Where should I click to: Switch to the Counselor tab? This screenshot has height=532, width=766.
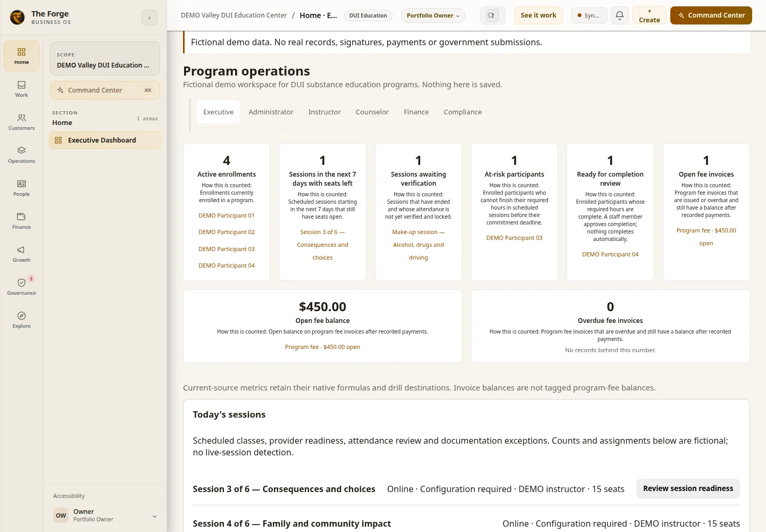372,112
